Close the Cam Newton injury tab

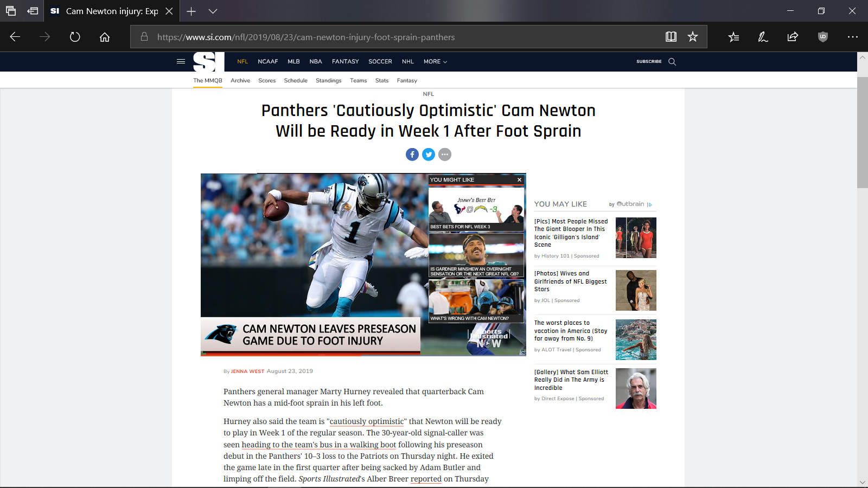[x=169, y=11]
